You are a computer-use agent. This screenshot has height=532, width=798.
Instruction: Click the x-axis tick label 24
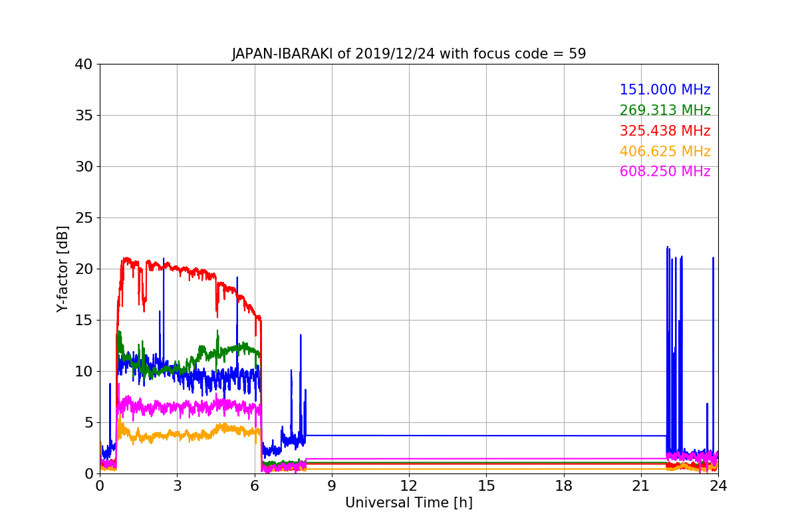tap(718, 486)
